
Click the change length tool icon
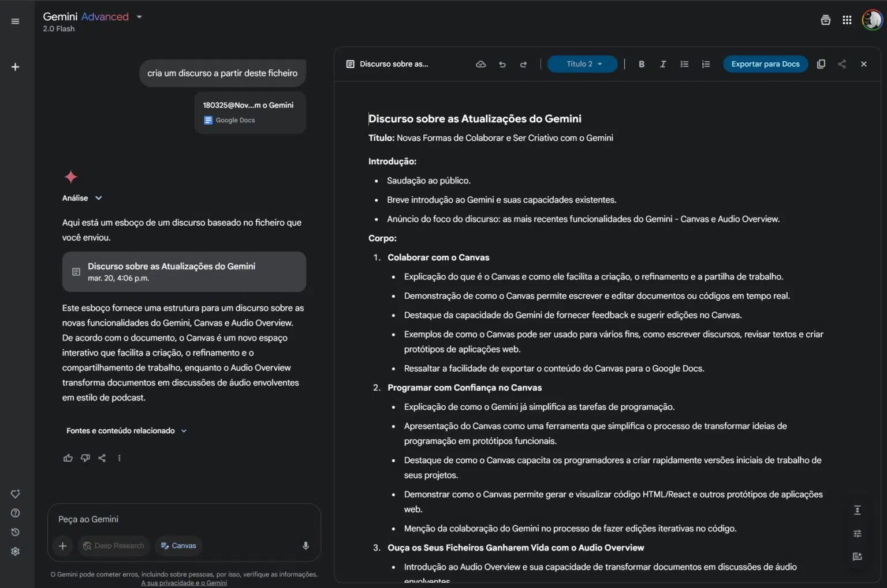point(858,510)
